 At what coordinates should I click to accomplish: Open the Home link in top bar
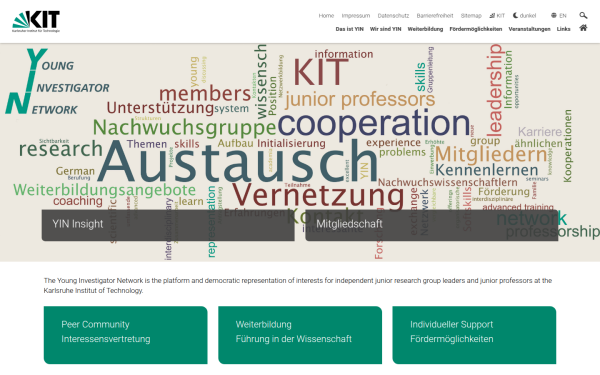coord(326,16)
